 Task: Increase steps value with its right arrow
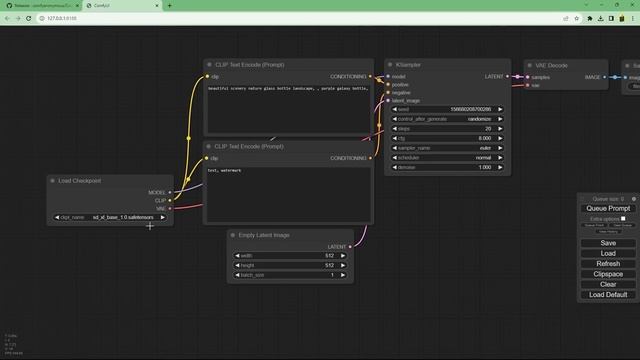pos(500,129)
